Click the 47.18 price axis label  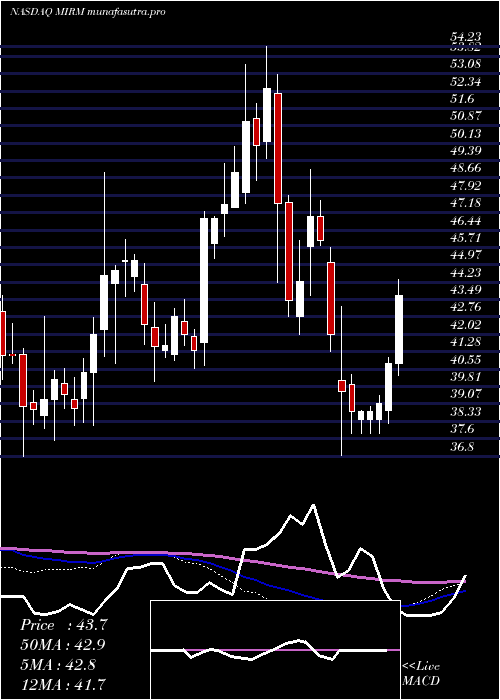click(x=465, y=203)
